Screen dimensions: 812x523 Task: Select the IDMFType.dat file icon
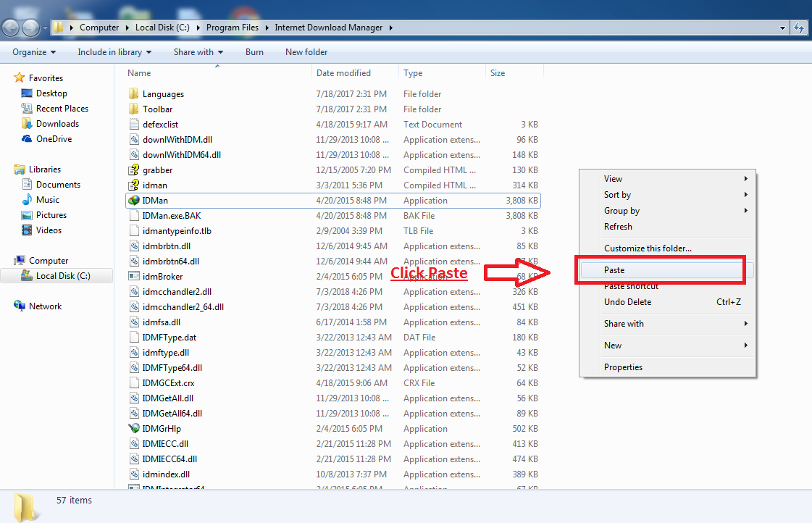click(133, 337)
